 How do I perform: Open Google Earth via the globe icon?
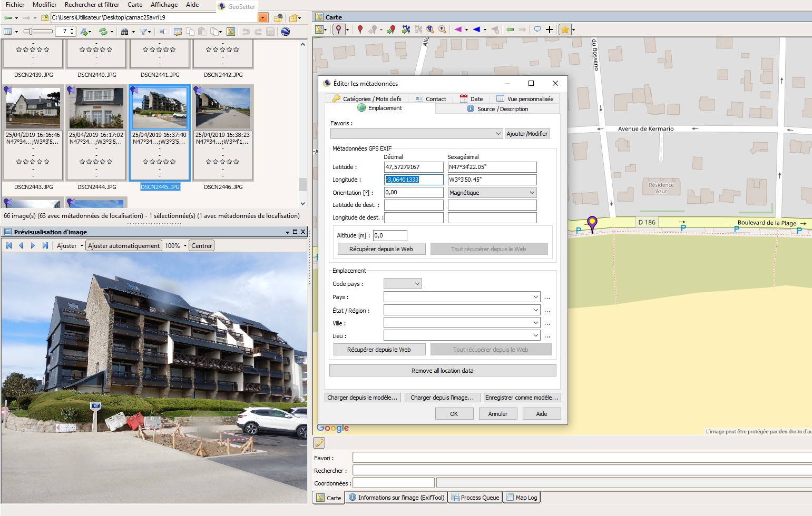[286, 32]
